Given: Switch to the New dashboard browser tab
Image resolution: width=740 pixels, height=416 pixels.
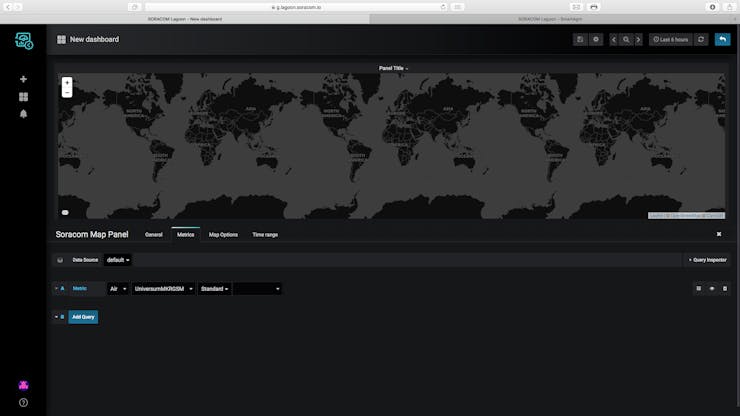Looking at the screenshot, I should tap(185, 19).
